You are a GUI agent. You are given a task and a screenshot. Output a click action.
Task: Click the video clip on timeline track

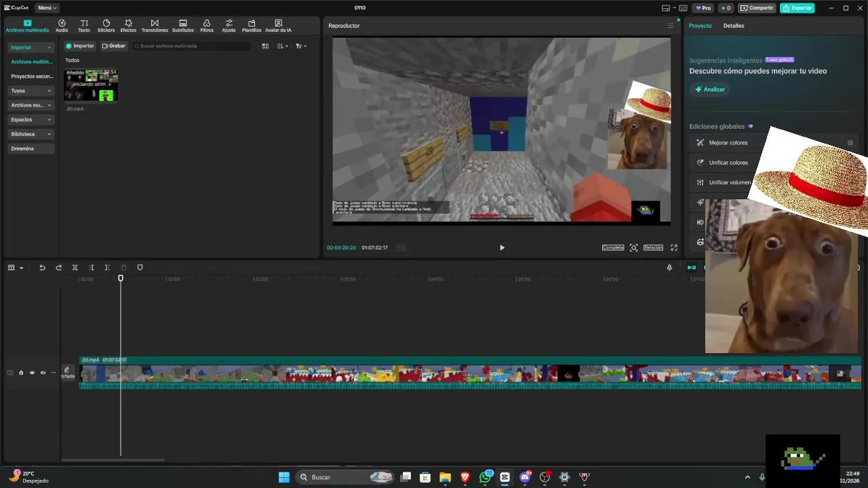point(471,373)
